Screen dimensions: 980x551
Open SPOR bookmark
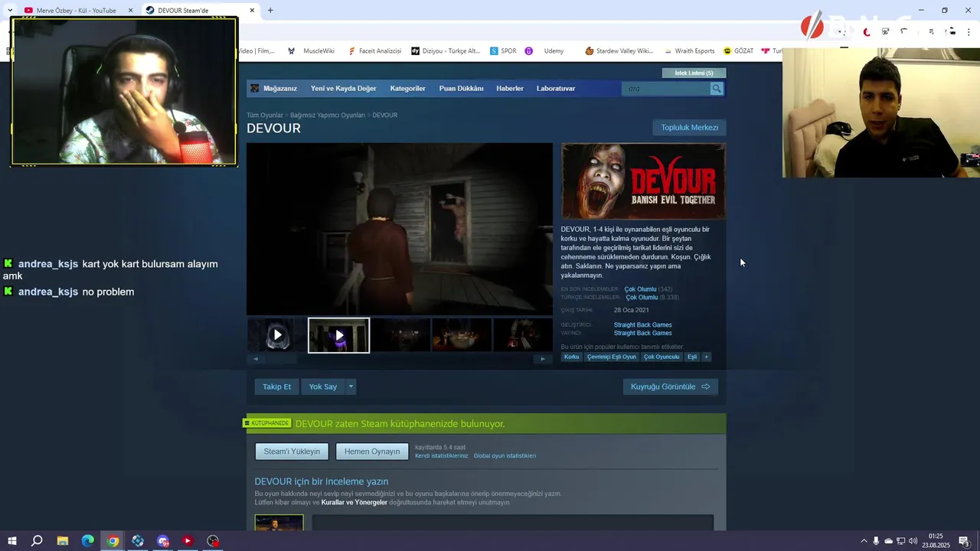click(503, 51)
